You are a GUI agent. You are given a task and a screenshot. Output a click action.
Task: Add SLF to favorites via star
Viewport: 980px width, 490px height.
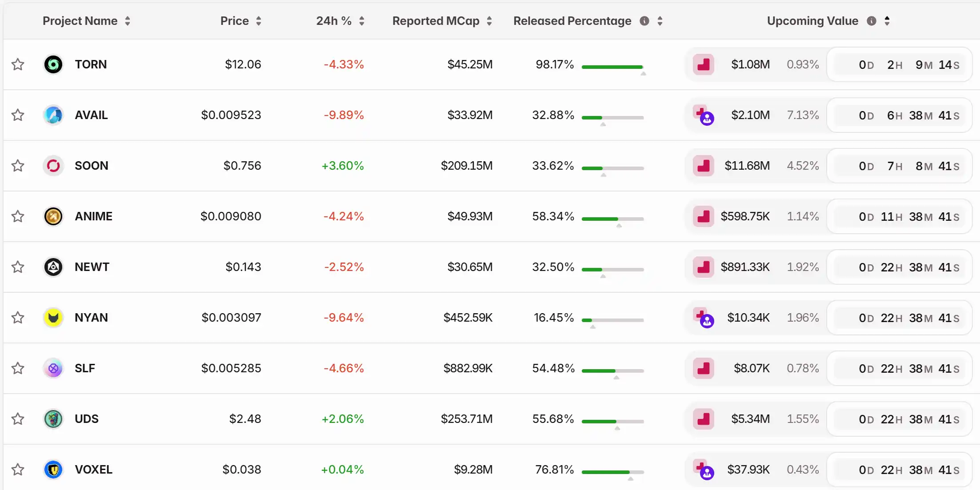[18, 368]
